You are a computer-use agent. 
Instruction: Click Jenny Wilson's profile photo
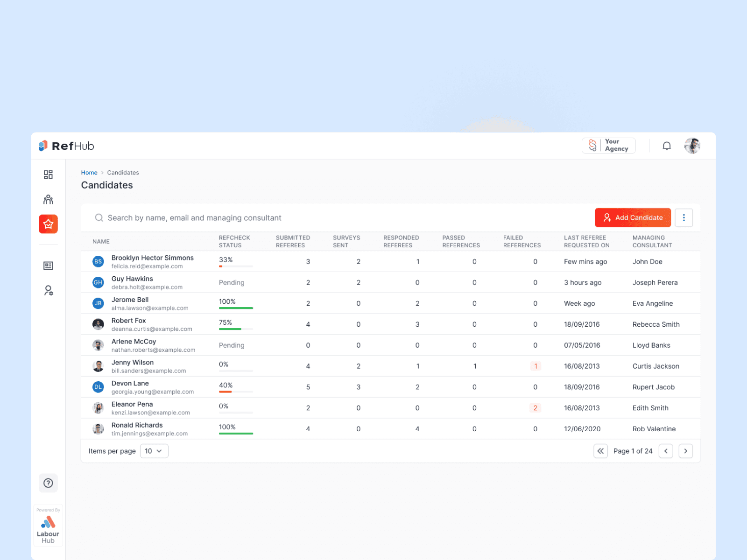[98, 366]
